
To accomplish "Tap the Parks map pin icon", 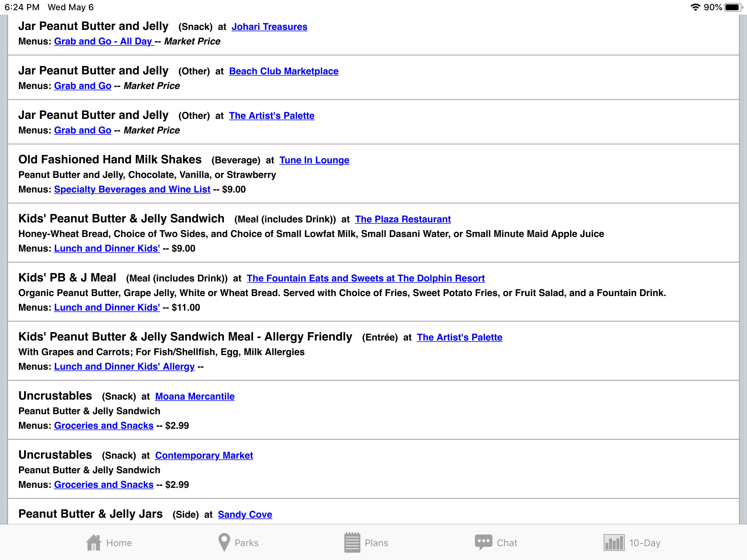I will coord(224,542).
